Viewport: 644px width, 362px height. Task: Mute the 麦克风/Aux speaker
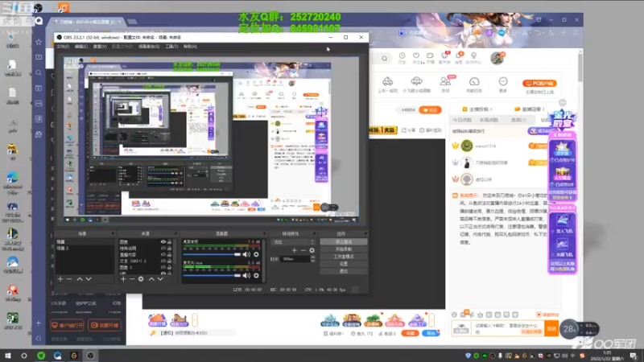[246, 275]
